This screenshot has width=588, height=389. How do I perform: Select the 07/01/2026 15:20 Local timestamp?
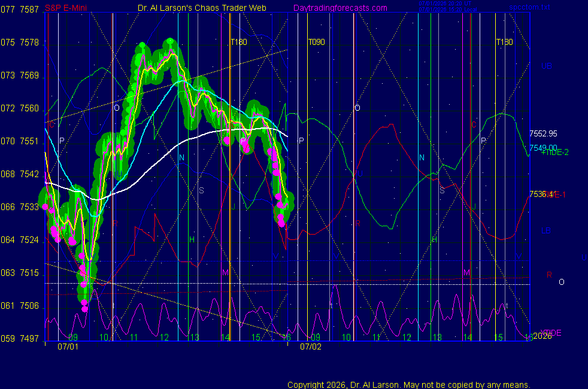pos(448,10)
